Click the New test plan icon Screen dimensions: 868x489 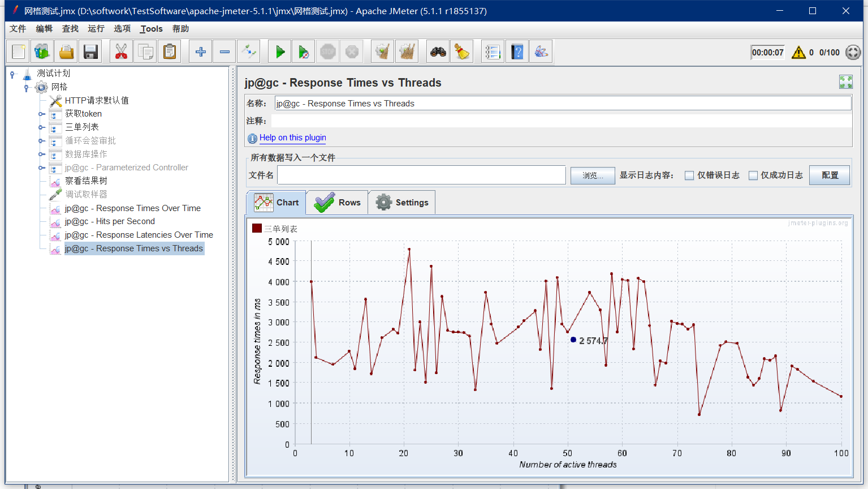point(18,52)
